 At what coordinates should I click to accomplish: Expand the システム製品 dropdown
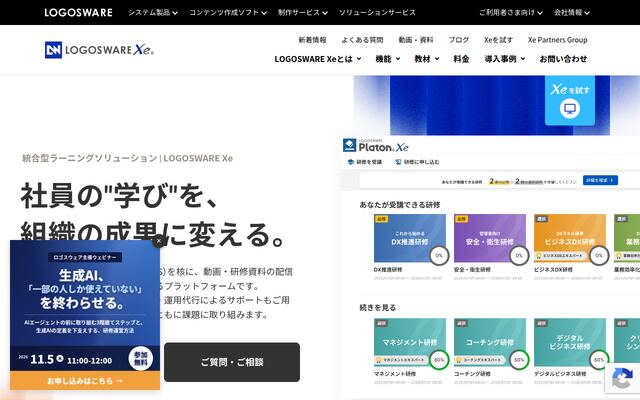click(x=153, y=13)
